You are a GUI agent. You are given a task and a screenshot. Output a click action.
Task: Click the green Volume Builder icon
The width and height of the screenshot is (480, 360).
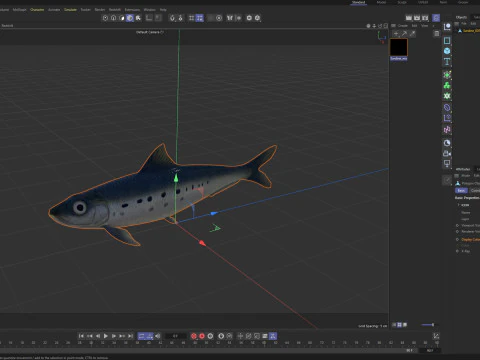point(447,96)
